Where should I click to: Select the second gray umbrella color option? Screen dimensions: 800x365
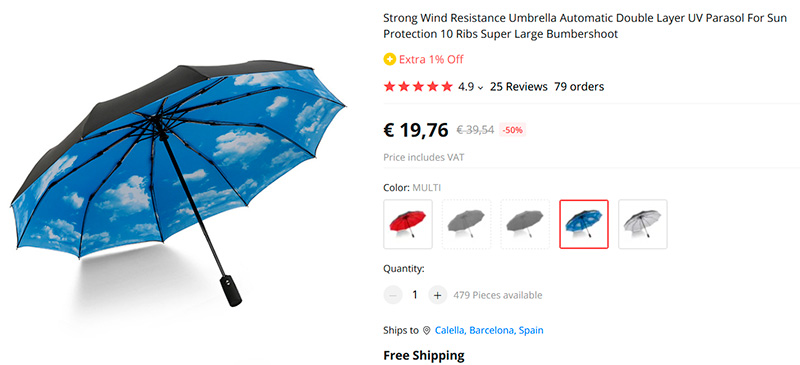(x=525, y=224)
